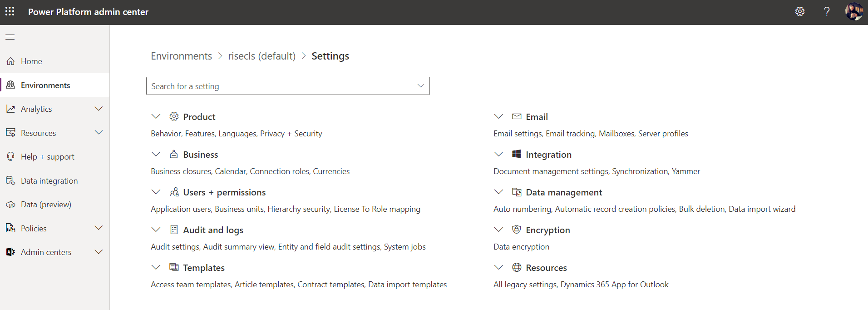
Task: Select Help + support in navigation
Action: pyautogui.click(x=47, y=157)
